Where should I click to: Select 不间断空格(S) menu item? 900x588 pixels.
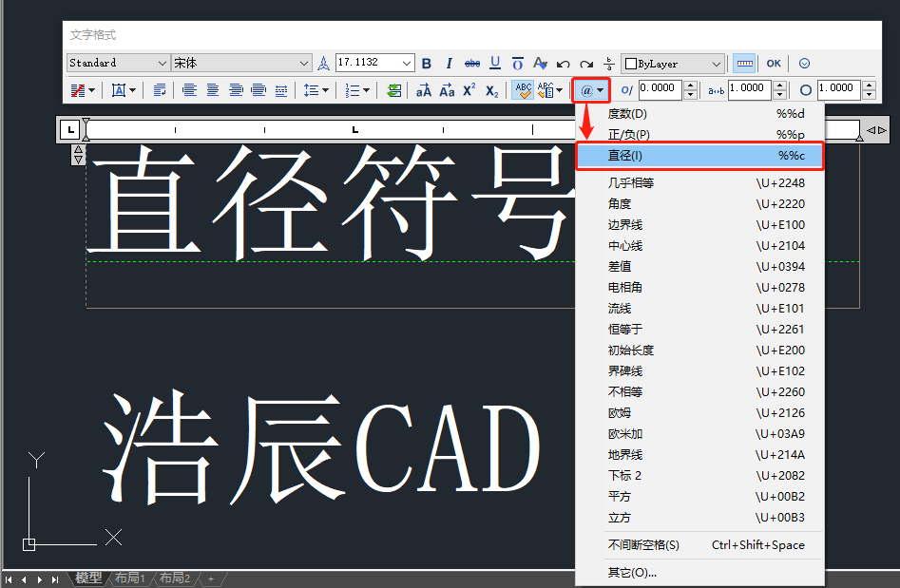(700, 545)
